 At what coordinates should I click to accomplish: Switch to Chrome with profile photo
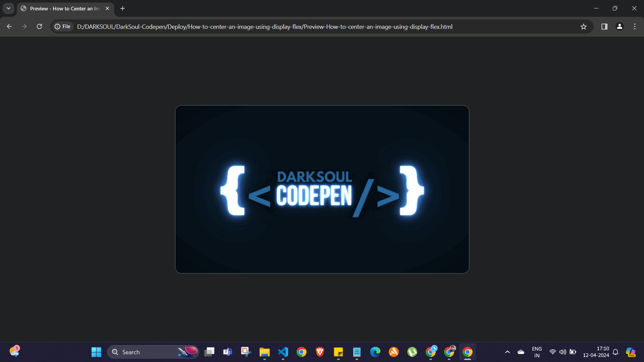click(449, 352)
